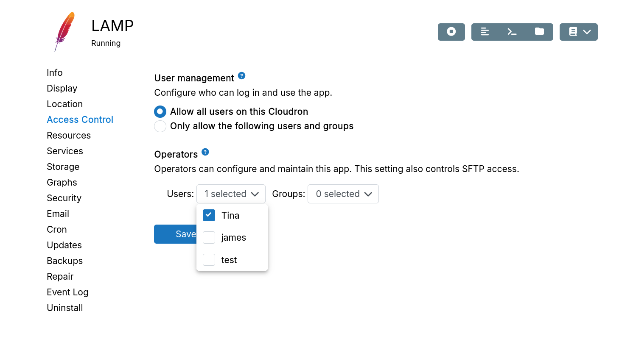Click the help icon beside User management

click(241, 76)
